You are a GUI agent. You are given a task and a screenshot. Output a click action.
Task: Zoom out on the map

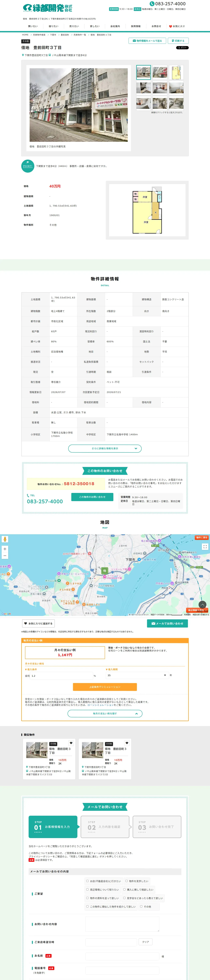(5, 556)
